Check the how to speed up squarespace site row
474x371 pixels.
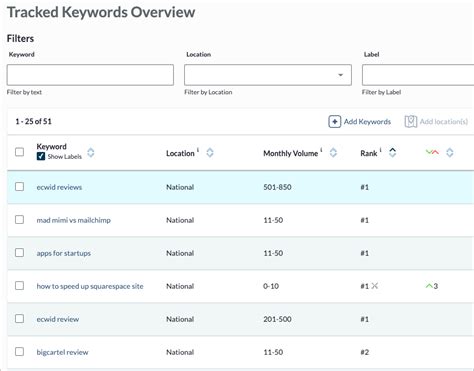click(19, 286)
